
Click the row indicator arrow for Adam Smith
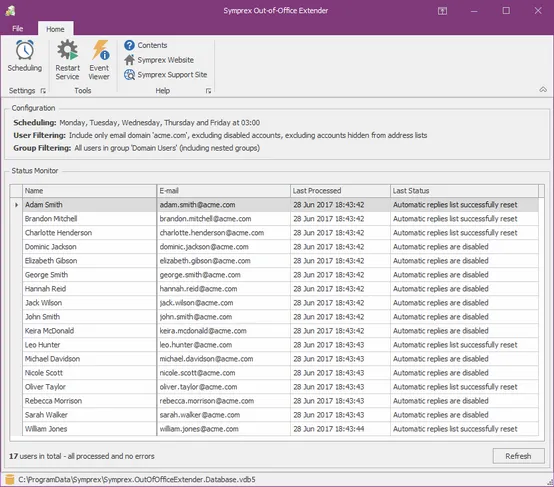coord(16,205)
